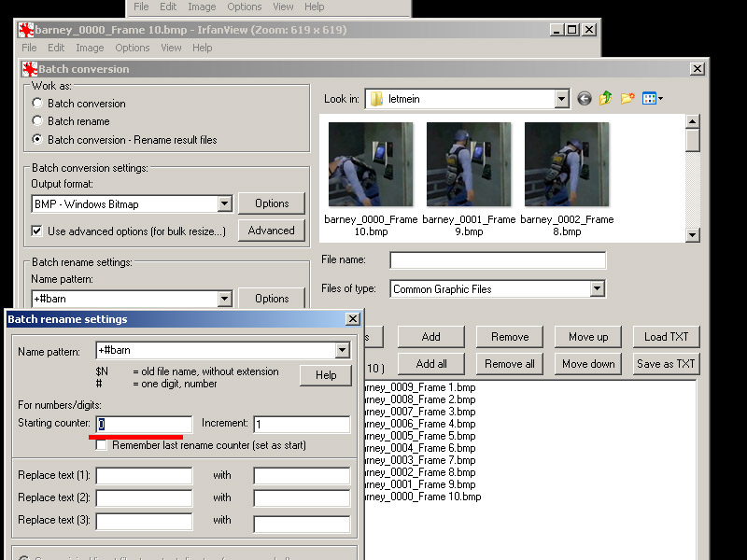
Task: Click the Save as TXT button
Action: [667, 364]
